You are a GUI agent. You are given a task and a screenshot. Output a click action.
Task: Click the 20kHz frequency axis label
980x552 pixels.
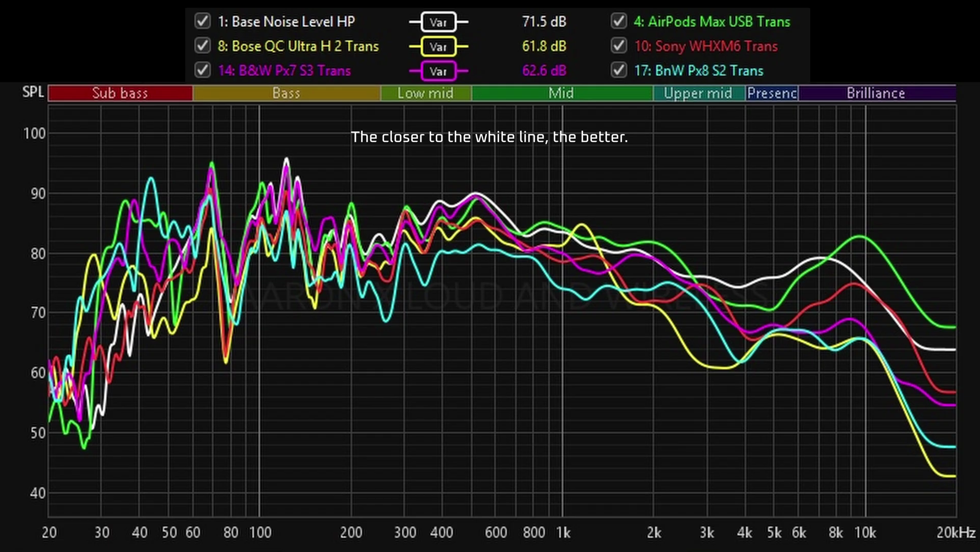pos(956,533)
